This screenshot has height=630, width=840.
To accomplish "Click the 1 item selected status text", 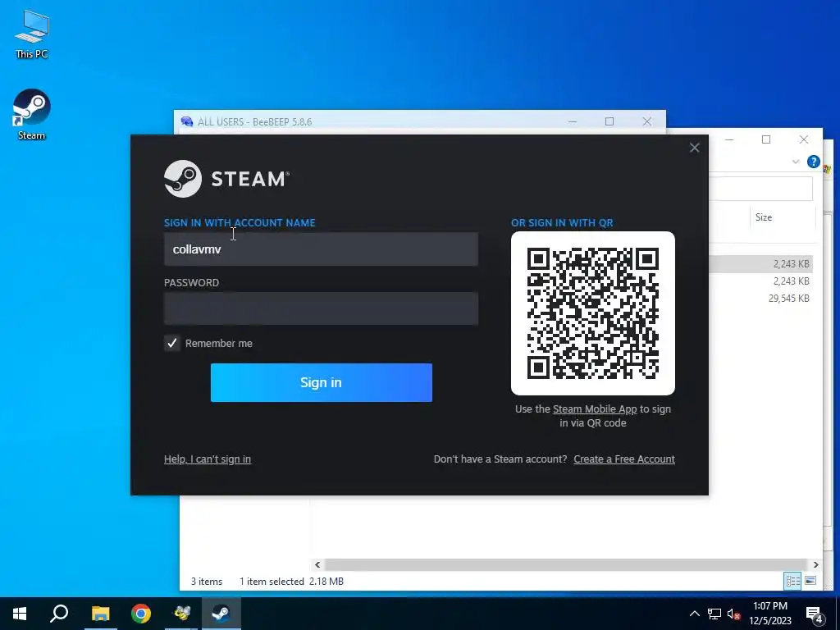I will click(272, 582).
